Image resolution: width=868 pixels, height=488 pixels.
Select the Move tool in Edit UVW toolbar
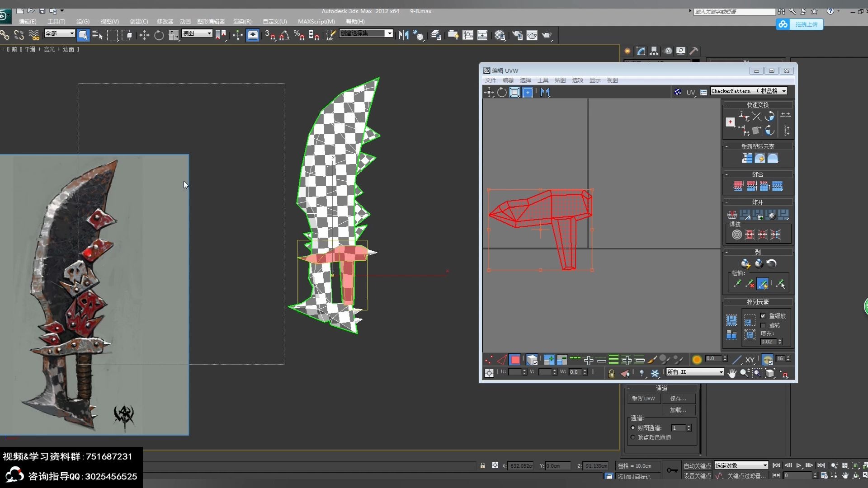pyautogui.click(x=489, y=93)
